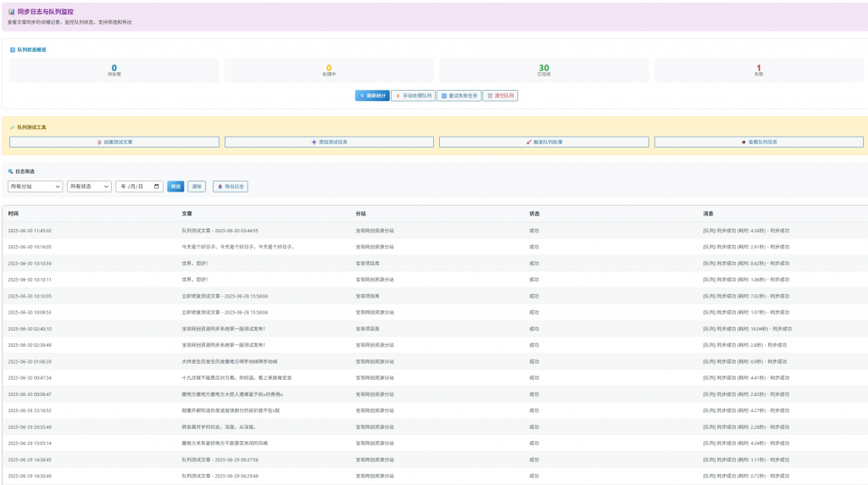Click the chart icon beside 同步日志与队列监控 title

pyautogui.click(x=11, y=12)
